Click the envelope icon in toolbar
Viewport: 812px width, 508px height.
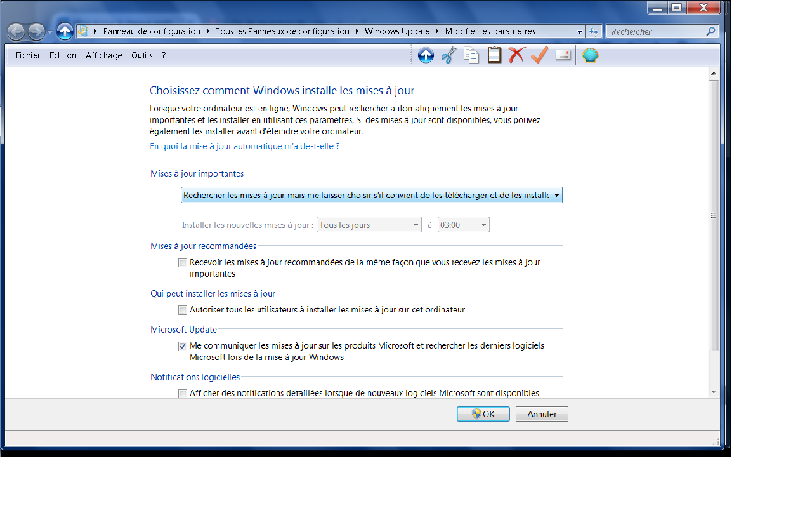[x=563, y=55]
